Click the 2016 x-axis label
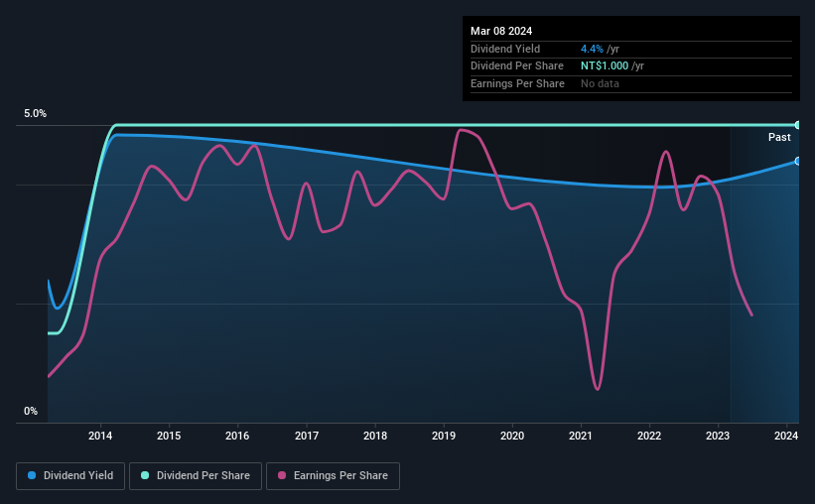This screenshot has width=815, height=504. [x=237, y=436]
